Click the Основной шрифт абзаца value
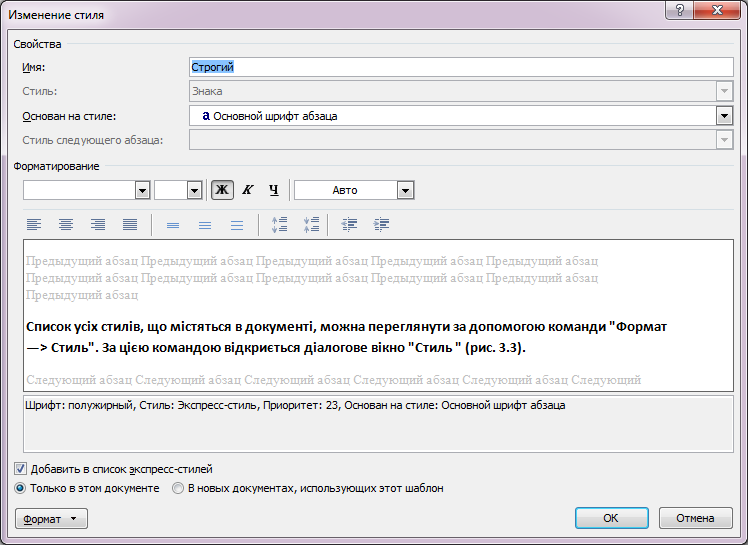Screen dimensions: 748x545 pos(275,116)
